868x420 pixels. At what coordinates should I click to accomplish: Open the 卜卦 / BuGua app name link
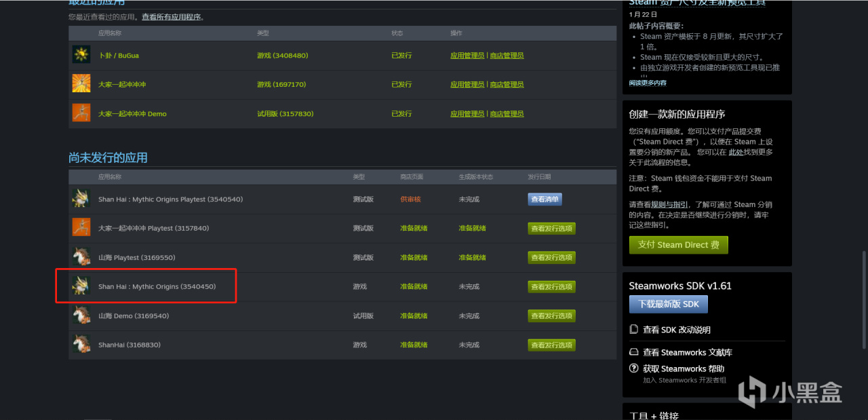pos(119,56)
